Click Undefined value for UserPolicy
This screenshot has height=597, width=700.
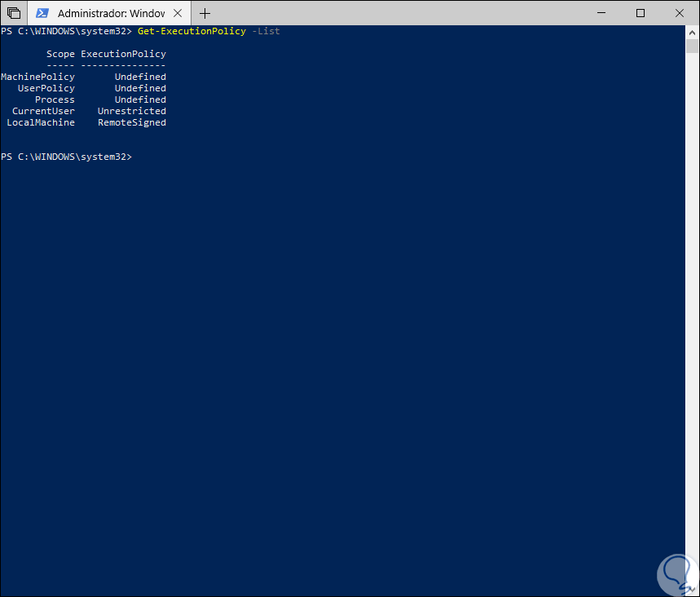point(140,88)
